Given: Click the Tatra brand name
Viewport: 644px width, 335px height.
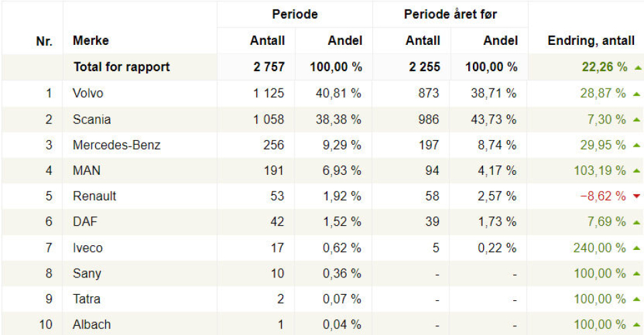Looking at the screenshot, I should click(x=87, y=299).
